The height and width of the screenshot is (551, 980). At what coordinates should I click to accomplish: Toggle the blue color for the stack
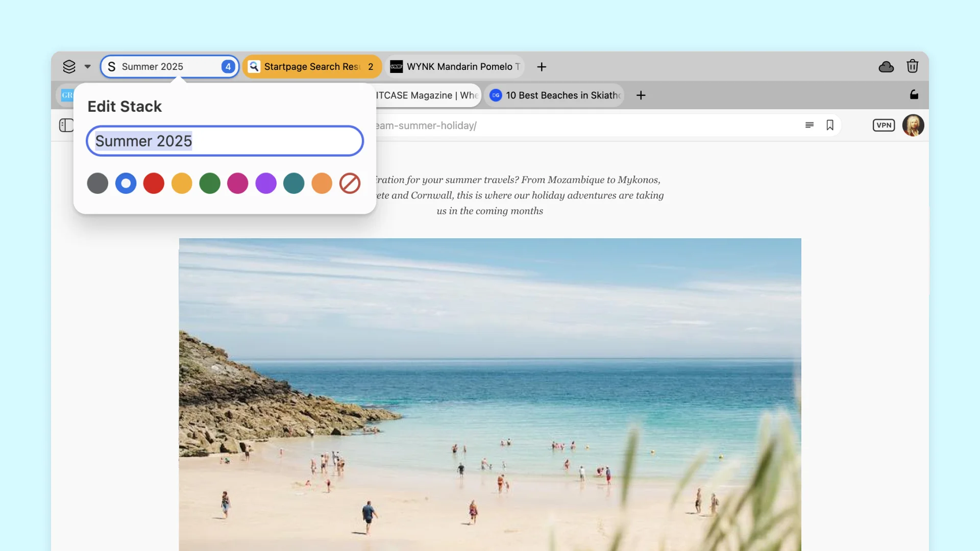click(x=126, y=184)
